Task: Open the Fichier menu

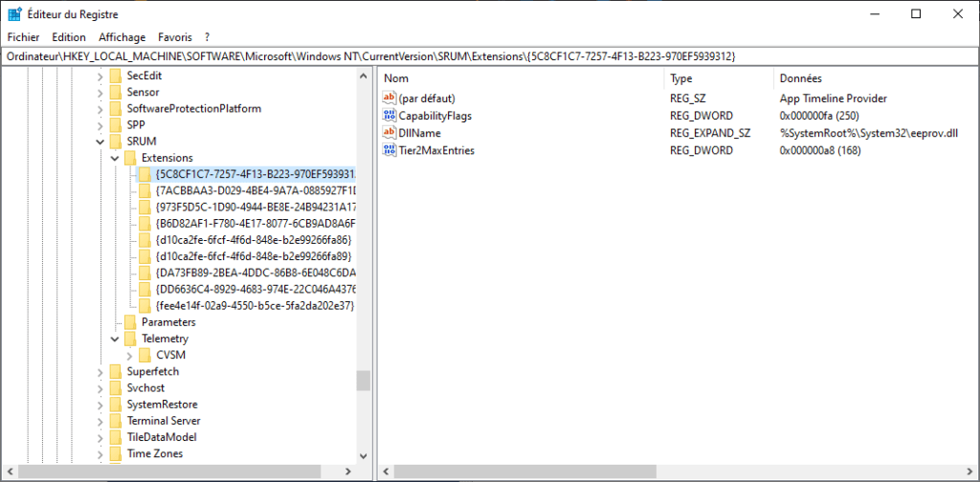Action: pos(25,37)
